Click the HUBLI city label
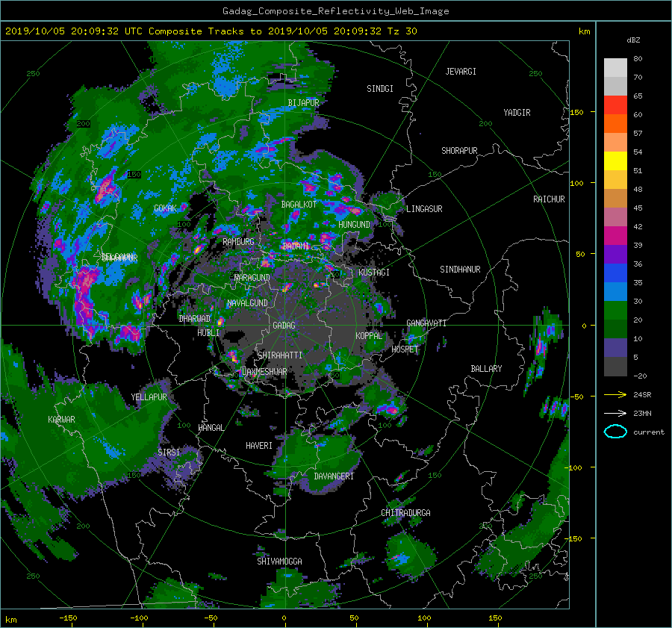 [x=208, y=333]
